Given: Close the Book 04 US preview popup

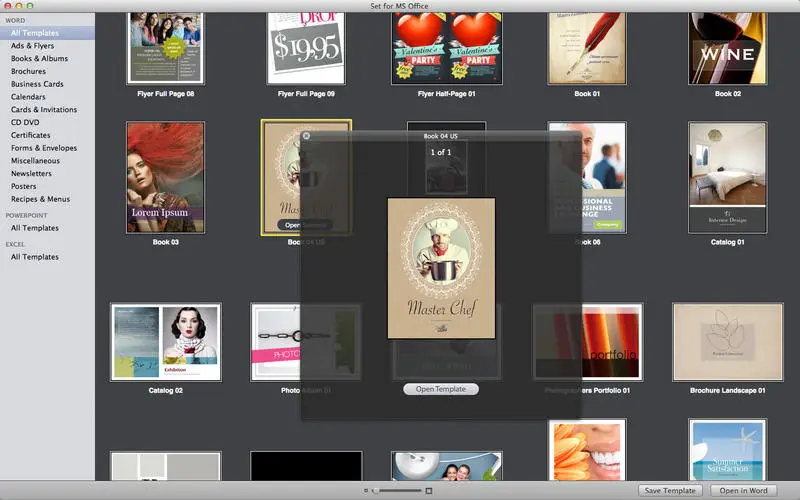Looking at the screenshot, I should [306, 136].
